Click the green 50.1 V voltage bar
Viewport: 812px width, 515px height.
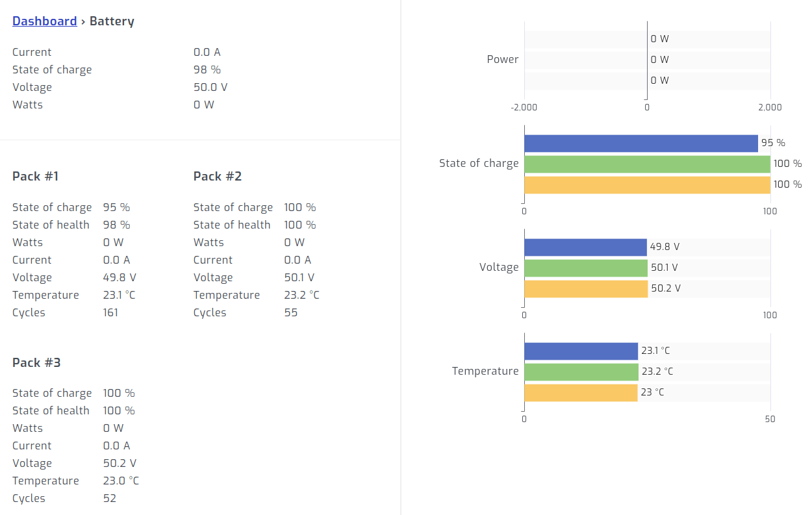(x=585, y=268)
